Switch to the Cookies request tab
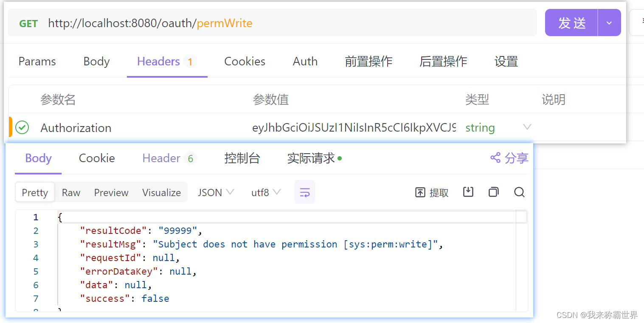Screen dimensions: 644x323 [x=245, y=61]
